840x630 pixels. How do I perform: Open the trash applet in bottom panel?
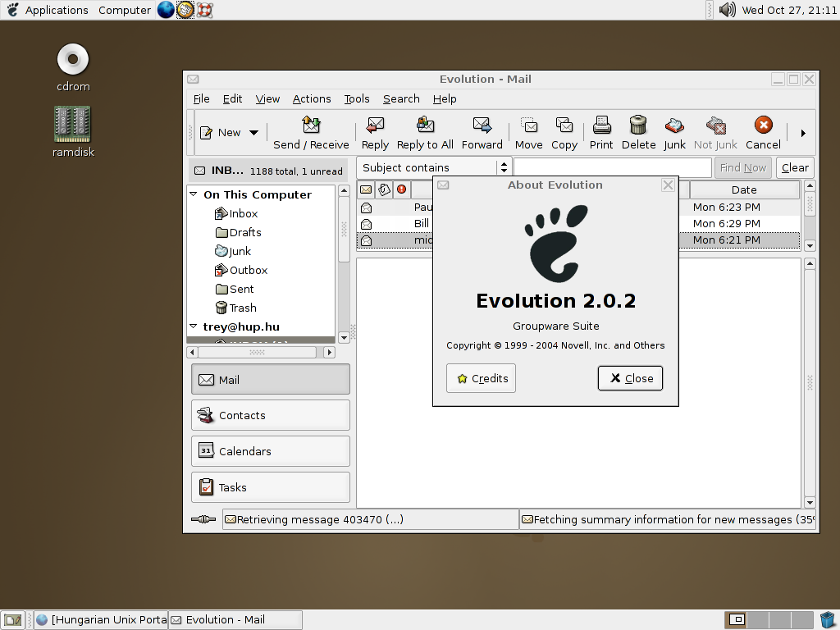coord(828,620)
